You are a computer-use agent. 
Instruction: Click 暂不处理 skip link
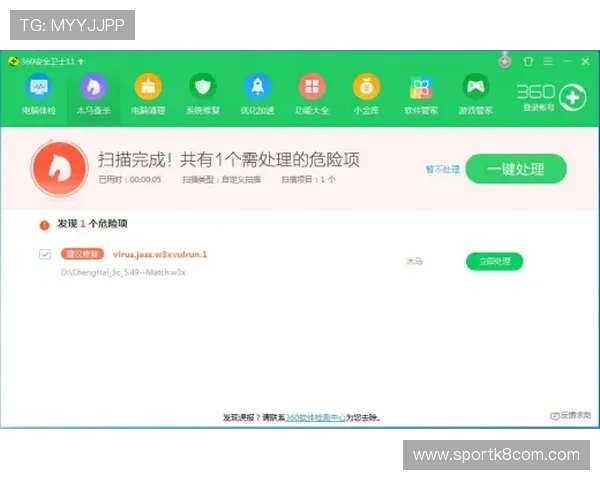[442, 169]
